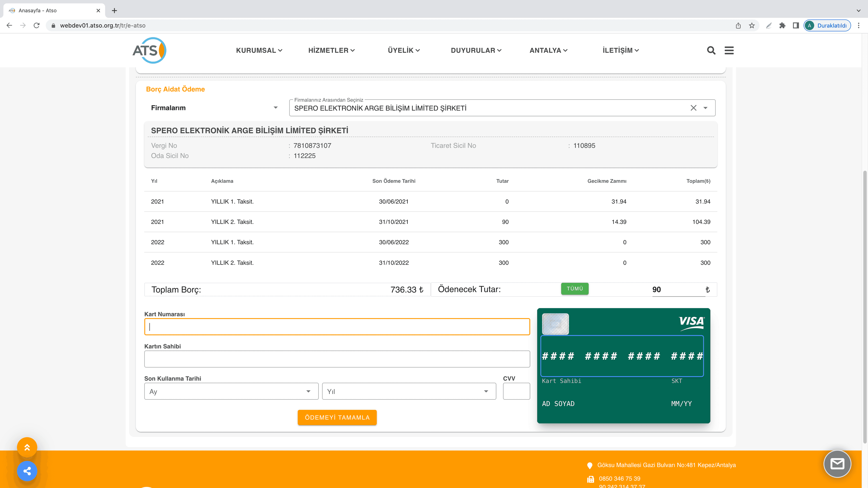Select the row with due date 30/06/2021

coord(431,201)
